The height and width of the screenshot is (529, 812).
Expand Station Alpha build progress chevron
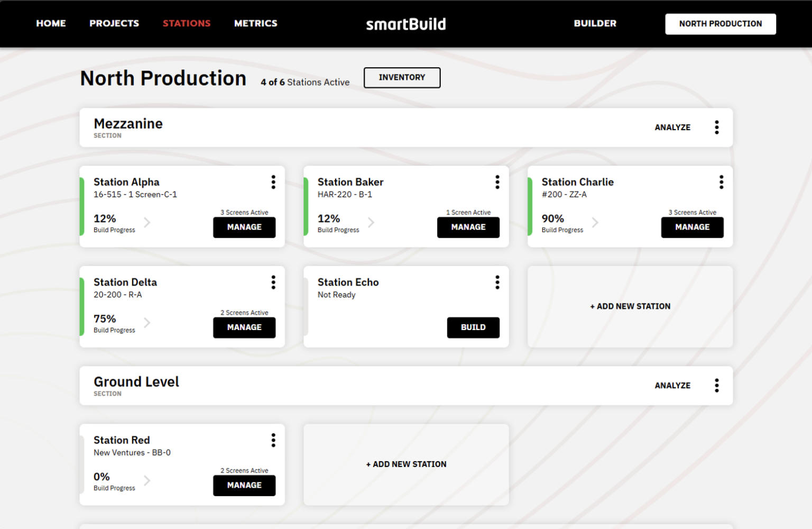pyautogui.click(x=147, y=223)
